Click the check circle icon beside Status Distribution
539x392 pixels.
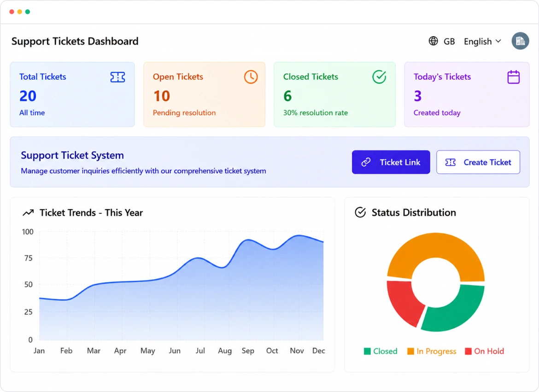360,212
